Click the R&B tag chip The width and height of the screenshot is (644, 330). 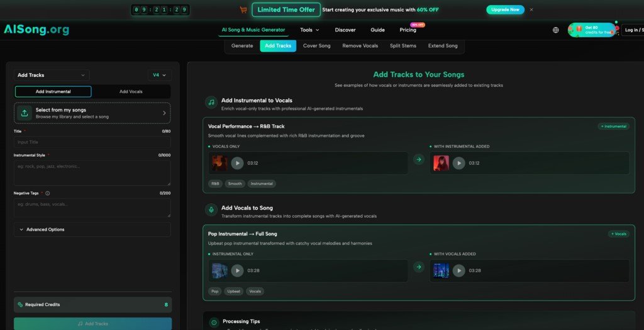pos(215,183)
